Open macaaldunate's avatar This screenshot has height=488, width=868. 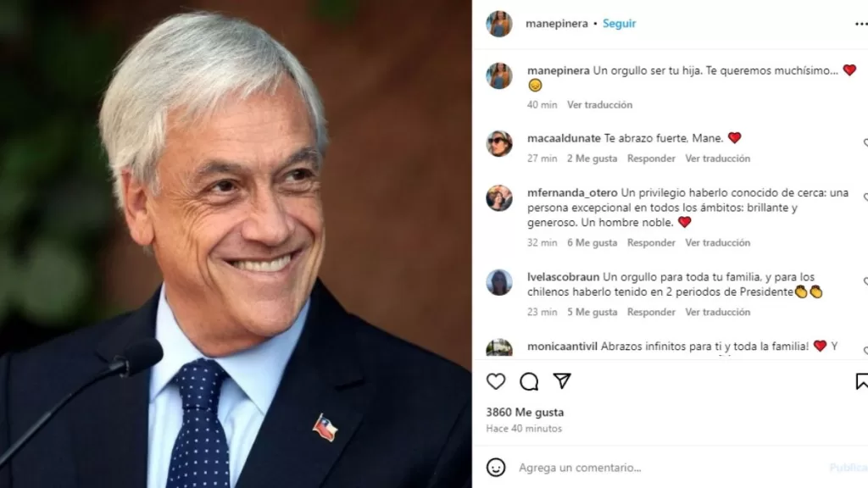pyautogui.click(x=498, y=144)
